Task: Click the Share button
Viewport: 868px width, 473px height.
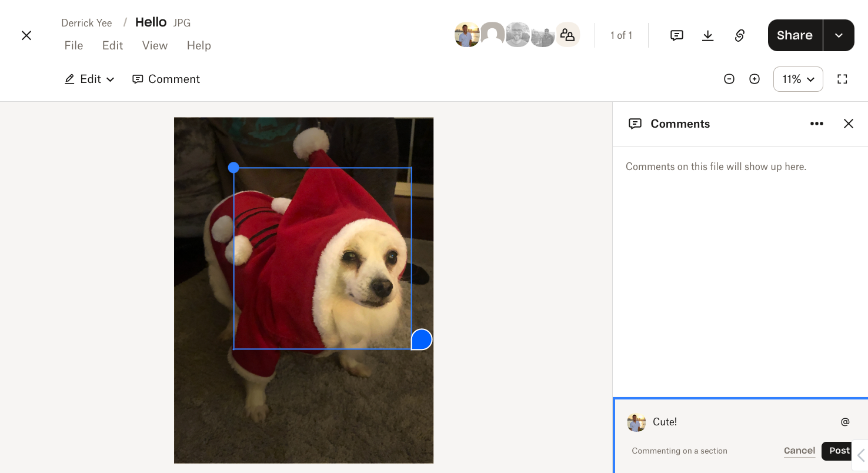Action: 794,35
